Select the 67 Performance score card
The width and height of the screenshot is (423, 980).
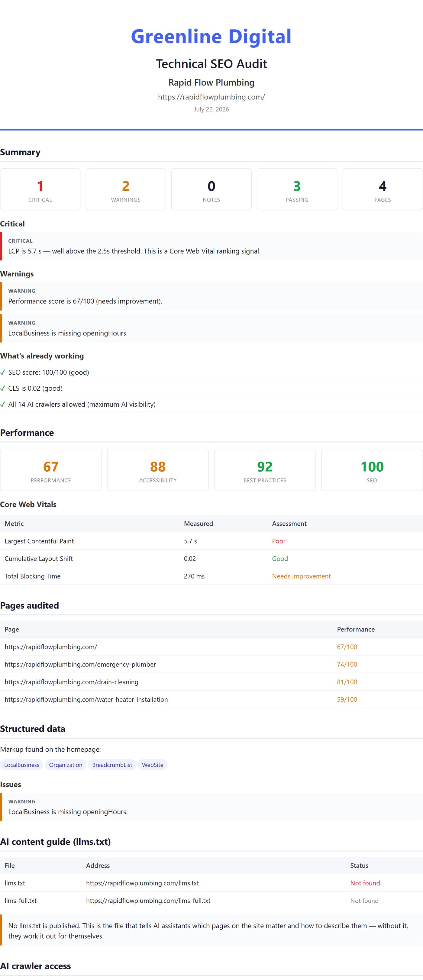(x=51, y=470)
